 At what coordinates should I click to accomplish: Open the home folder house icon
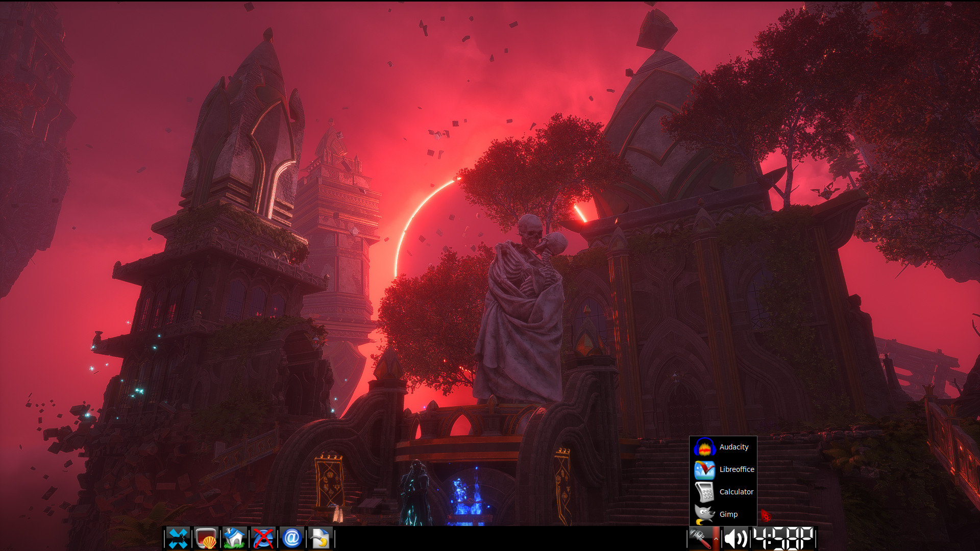[x=234, y=538]
